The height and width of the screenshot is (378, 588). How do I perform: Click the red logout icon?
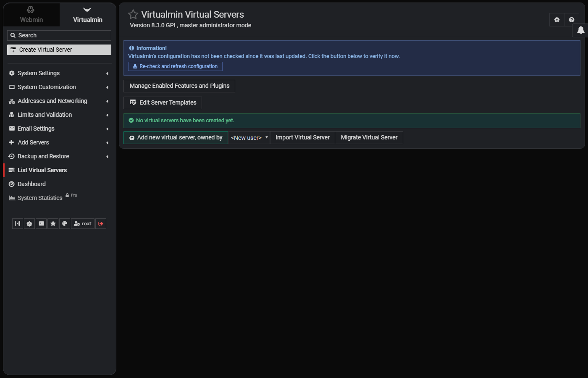101,224
